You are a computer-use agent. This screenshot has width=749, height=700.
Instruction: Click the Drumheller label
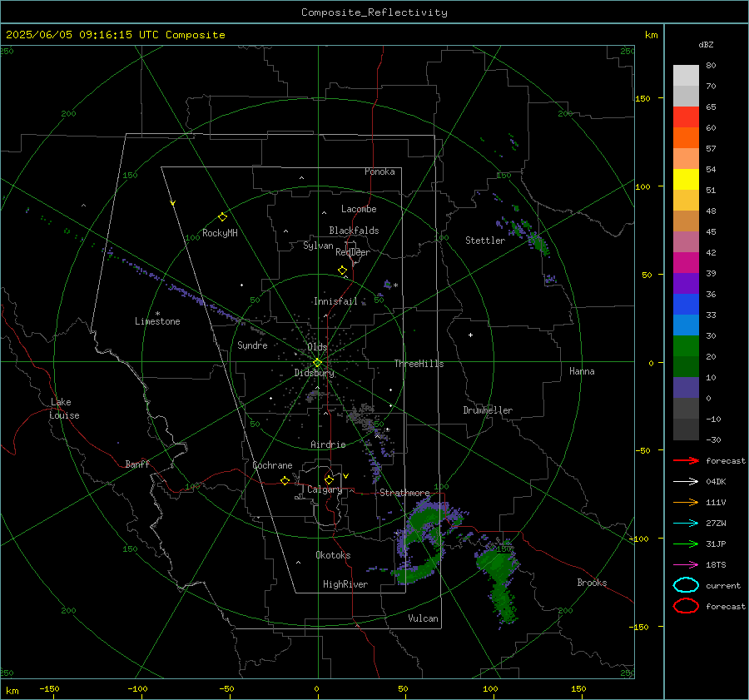pyautogui.click(x=488, y=410)
